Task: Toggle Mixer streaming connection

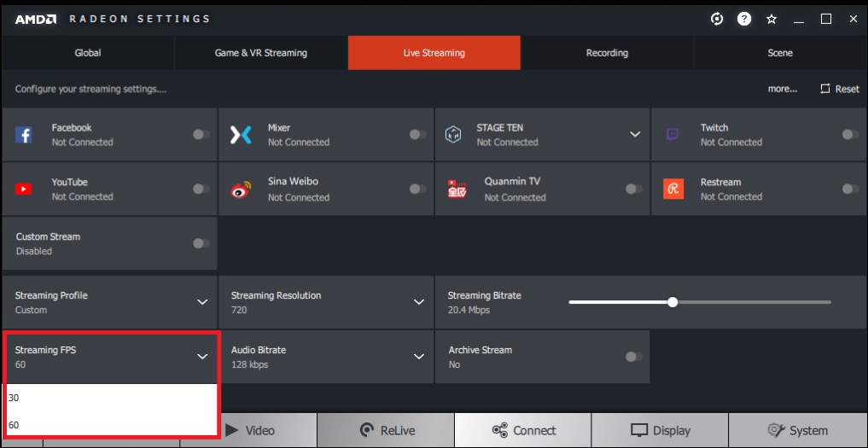Action: (418, 135)
